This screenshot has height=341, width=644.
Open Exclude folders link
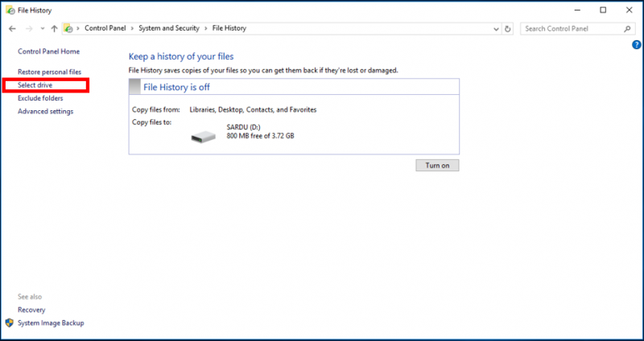[x=40, y=98]
